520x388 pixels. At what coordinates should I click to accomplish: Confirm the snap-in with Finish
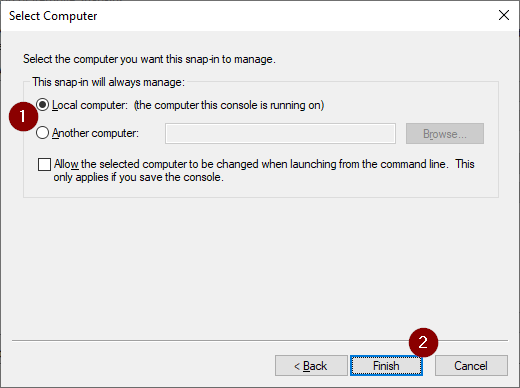click(386, 366)
